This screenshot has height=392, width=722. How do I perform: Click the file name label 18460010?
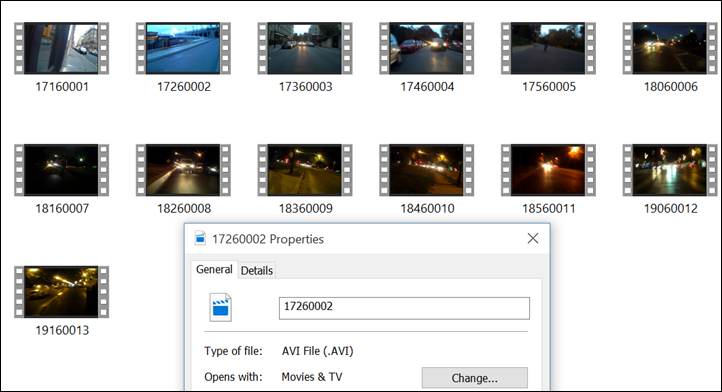click(x=427, y=208)
